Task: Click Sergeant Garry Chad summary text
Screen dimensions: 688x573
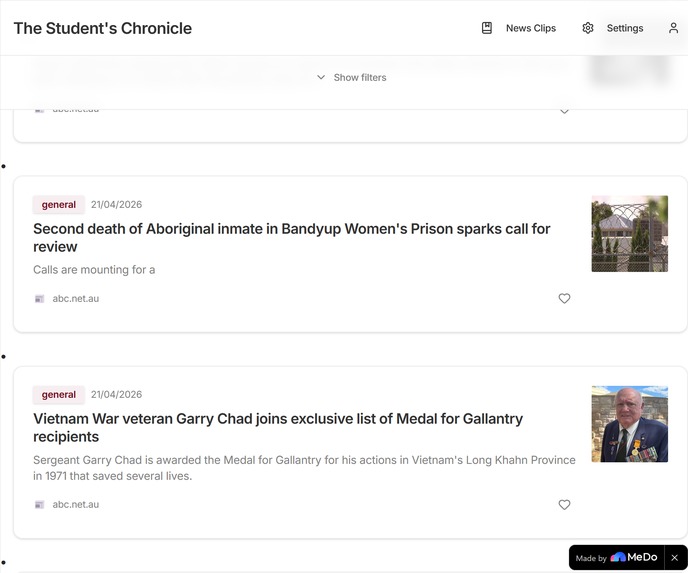Action: click(304, 468)
